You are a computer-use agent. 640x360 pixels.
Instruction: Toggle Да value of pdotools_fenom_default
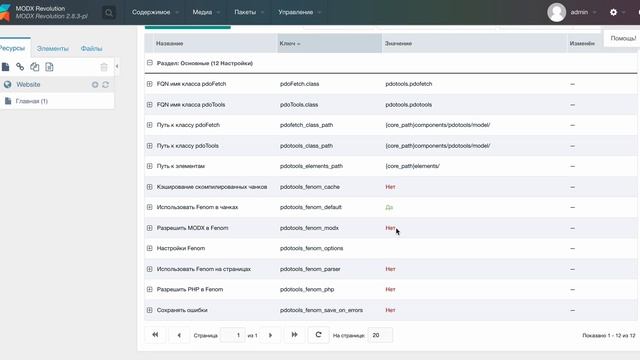tap(389, 207)
